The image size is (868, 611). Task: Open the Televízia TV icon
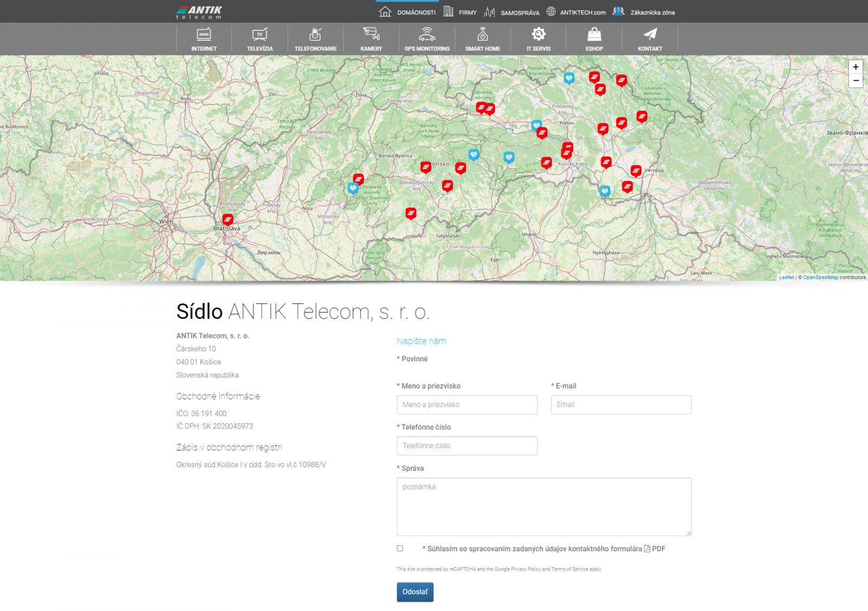(x=260, y=35)
